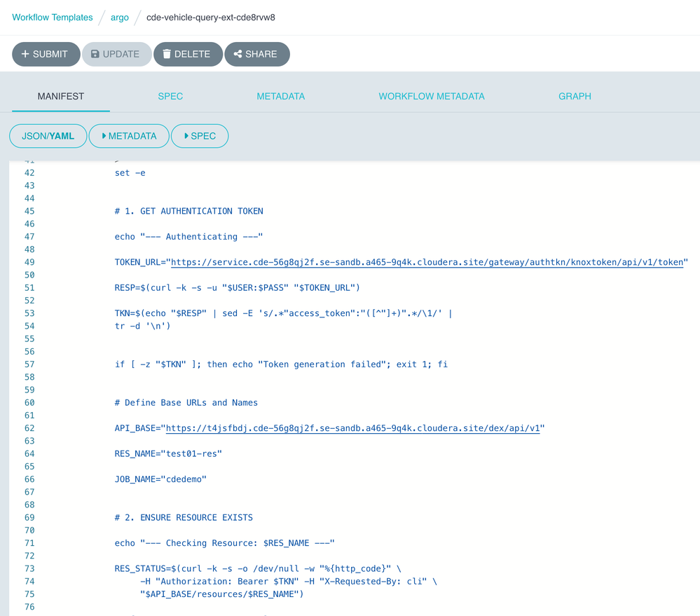Select the Manifest tab
The image size is (700, 616).
[61, 97]
